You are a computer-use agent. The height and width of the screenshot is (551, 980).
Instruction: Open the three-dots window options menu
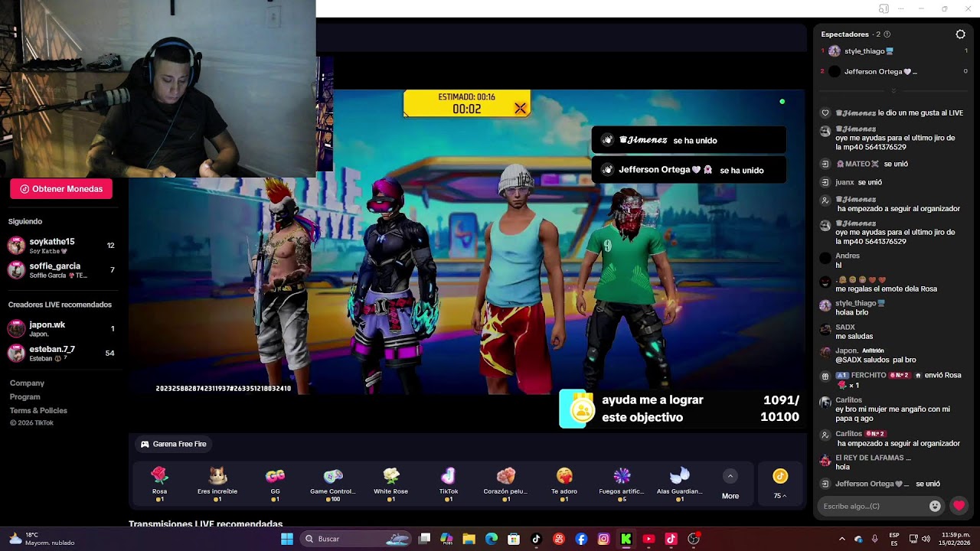coord(900,8)
